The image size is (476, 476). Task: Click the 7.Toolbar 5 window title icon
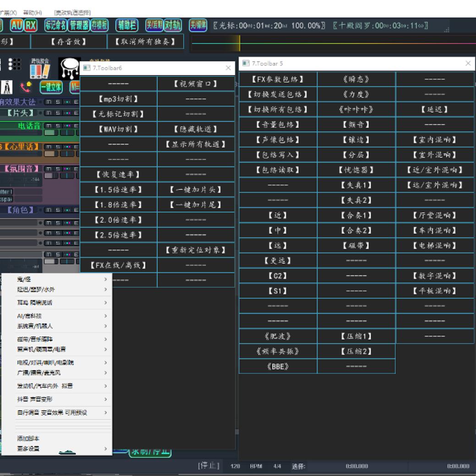tap(246, 63)
